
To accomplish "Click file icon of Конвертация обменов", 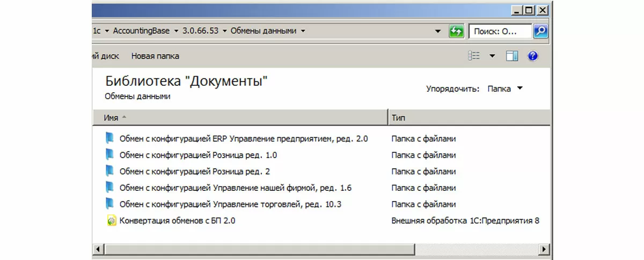I will tap(112, 220).
